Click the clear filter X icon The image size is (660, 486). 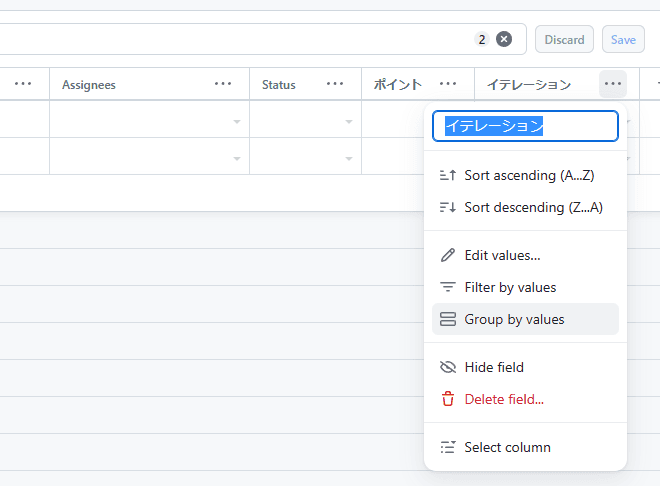[504, 39]
